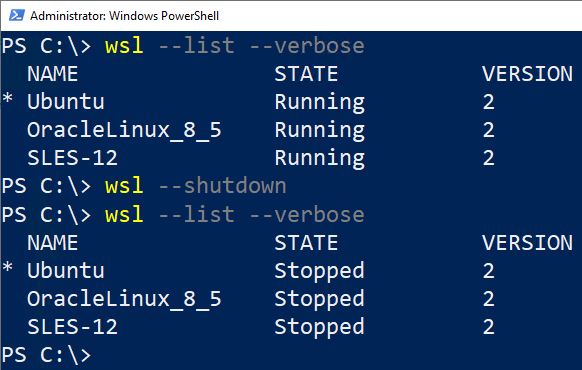582x370 pixels.
Task: Click the Stopped state of OracleLinux_8_5
Action: (319, 299)
